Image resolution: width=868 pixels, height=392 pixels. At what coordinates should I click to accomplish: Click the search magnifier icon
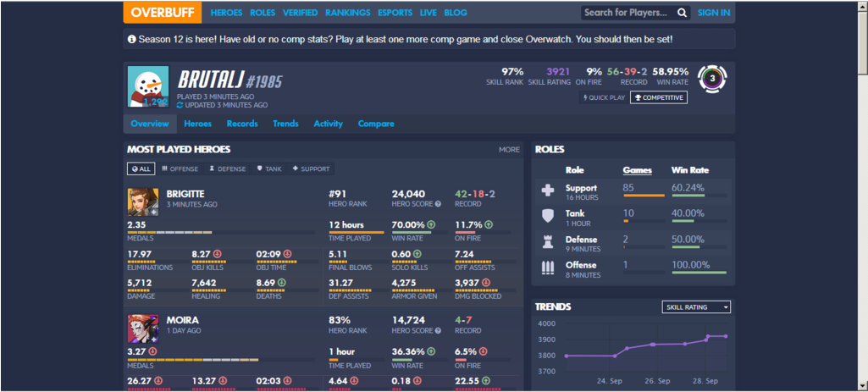pyautogui.click(x=682, y=13)
